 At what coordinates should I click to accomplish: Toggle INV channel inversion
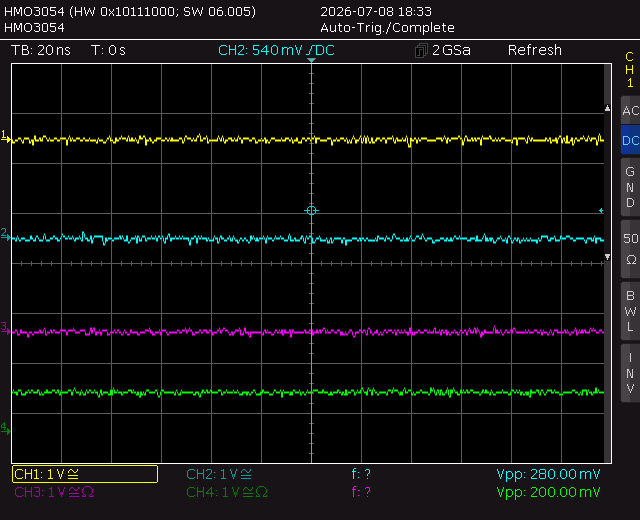[630, 373]
